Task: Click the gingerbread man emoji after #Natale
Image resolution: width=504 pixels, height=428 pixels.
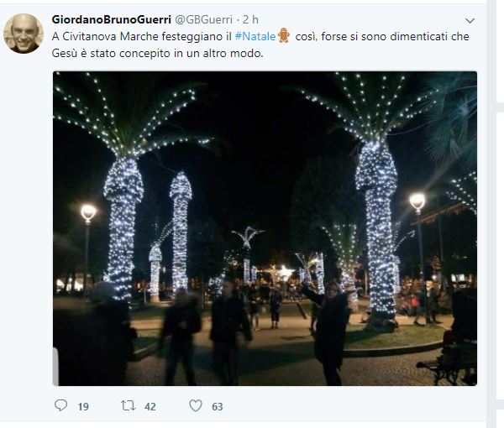Action: 284,35
